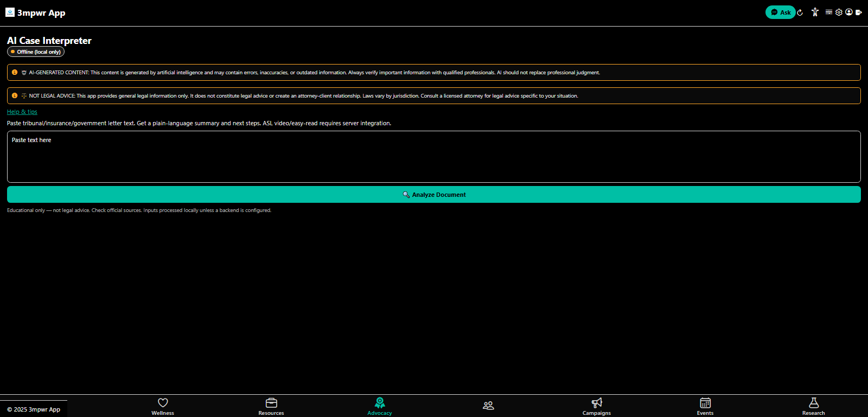868x417 pixels.
Task: Click the 3mpwr App logo icon
Action: coord(10,12)
